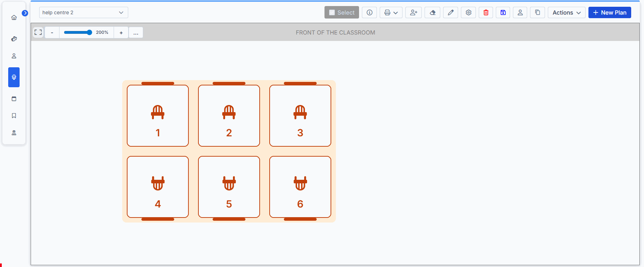644x267 pixels.
Task: Toggle fullscreen view of the seating canvas
Action: [38, 32]
